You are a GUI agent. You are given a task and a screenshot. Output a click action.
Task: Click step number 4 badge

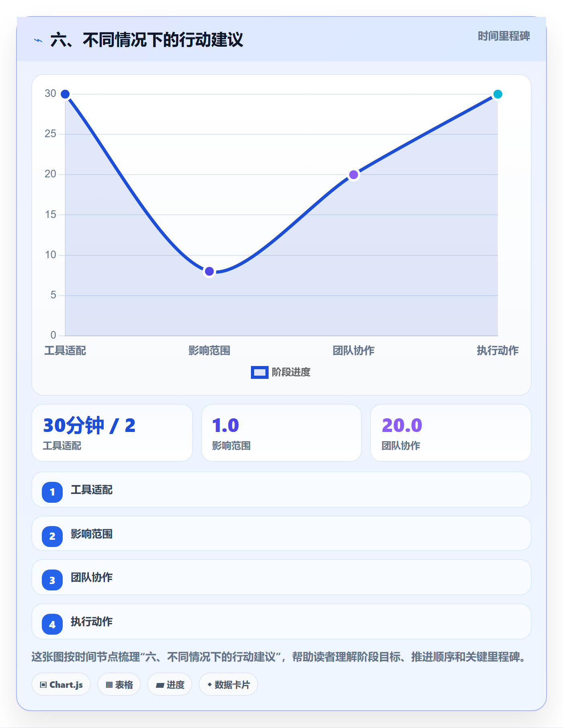click(52, 624)
